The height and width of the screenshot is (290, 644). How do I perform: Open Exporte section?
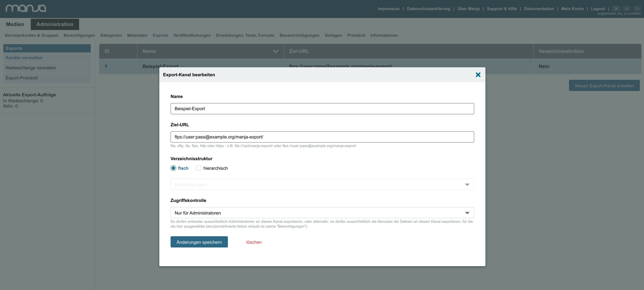pyautogui.click(x=160, y=35)
